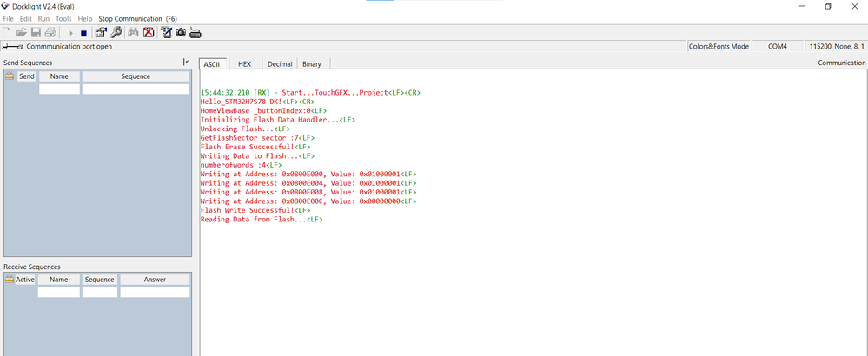The width and height of the screenshot is (868, 356).
Task: Click the Send Sequences list lock icon
Action: coord(10,76)
